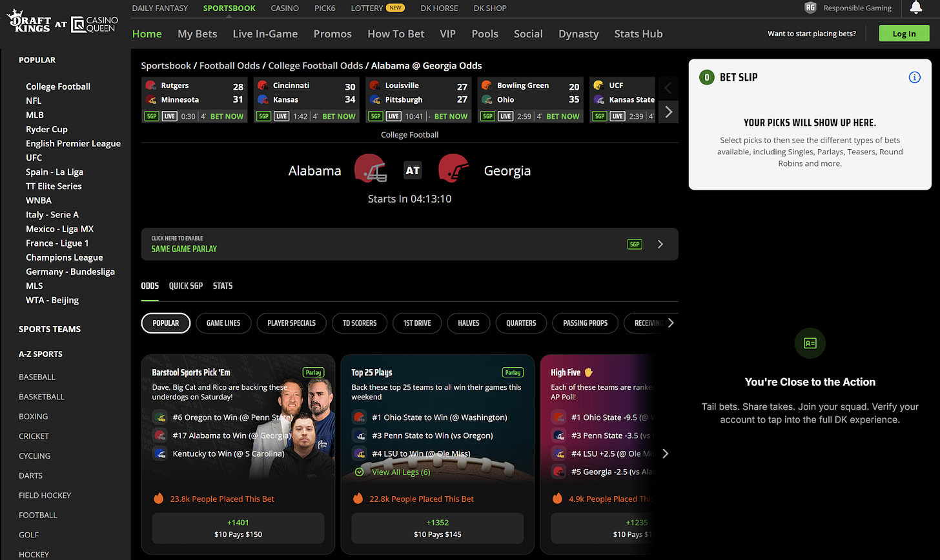Advance the popular parlay cards carousel arrow
This screenshot has width=940, height=560.
click(x=665, y=454)
